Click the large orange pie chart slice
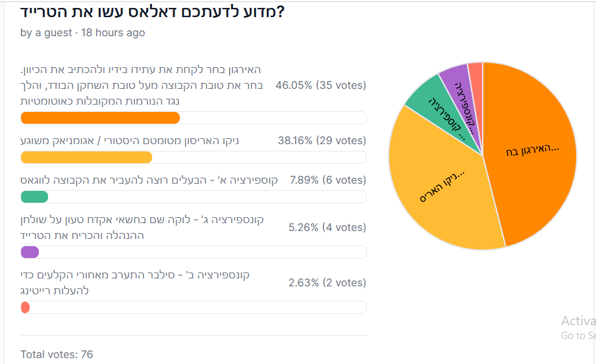 (533, 151)
